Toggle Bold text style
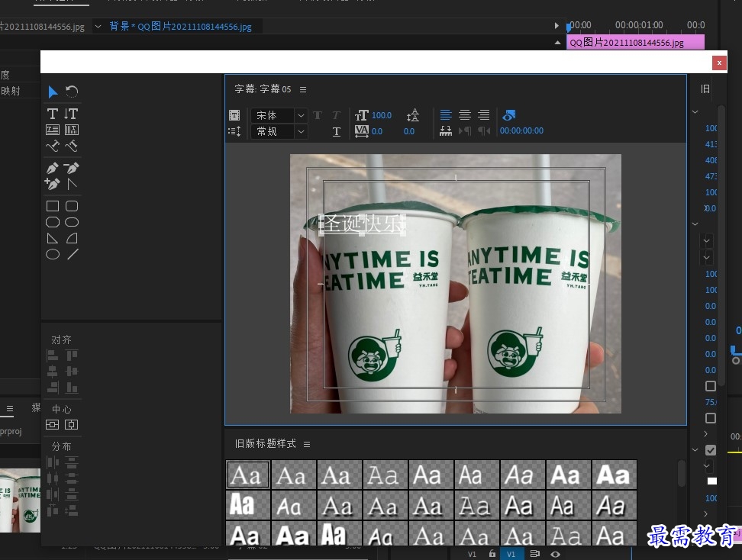The image size is (742, 560). point(318,115)
